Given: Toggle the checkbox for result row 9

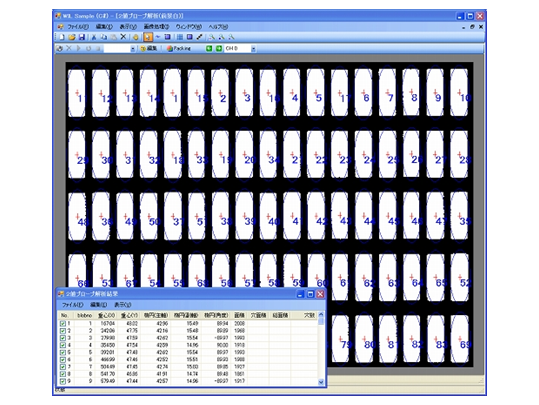Looking at the screenshot, I should point(63,381).
